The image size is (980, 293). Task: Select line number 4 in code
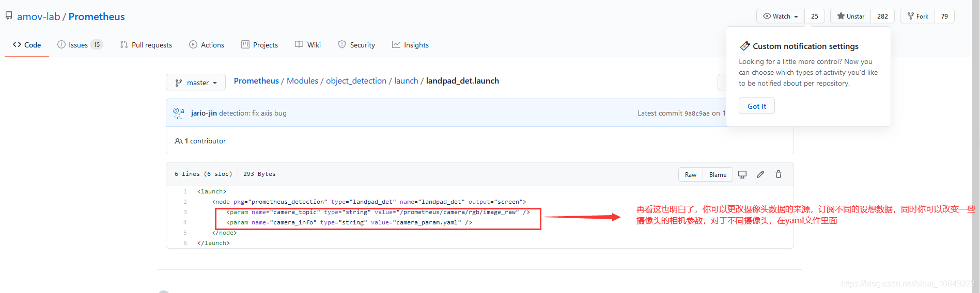click(185, 222)
